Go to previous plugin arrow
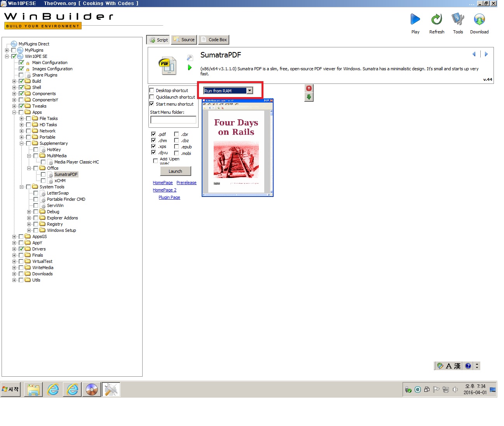 (474, 54)
